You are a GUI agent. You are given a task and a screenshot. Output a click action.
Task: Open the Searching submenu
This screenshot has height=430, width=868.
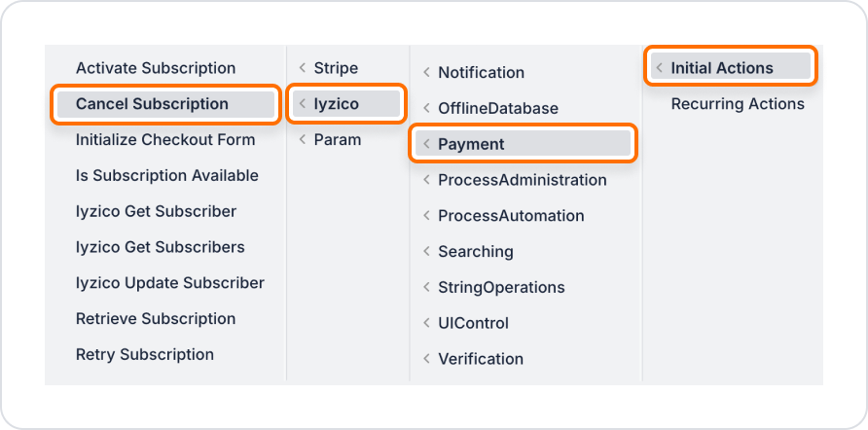[x=524, y=251]
